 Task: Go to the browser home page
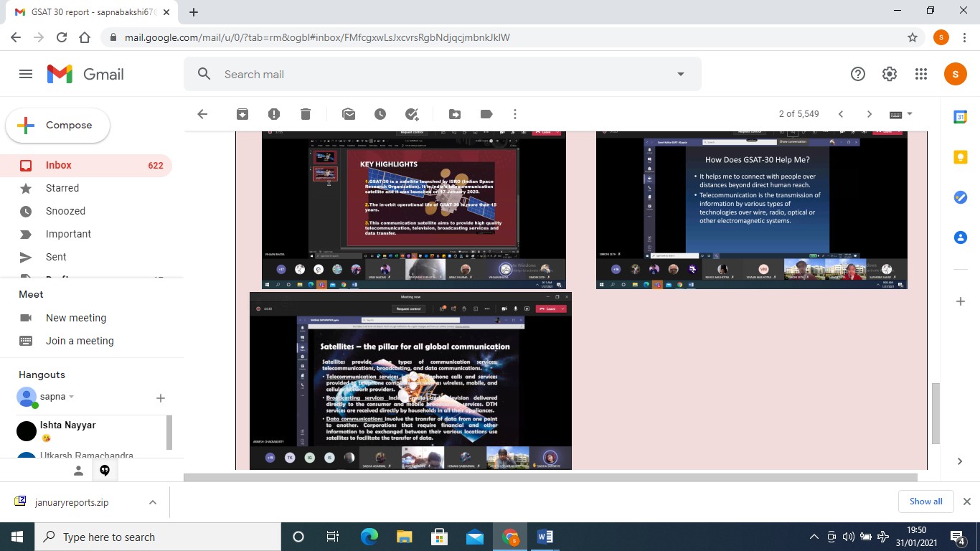tap(85, 37)
